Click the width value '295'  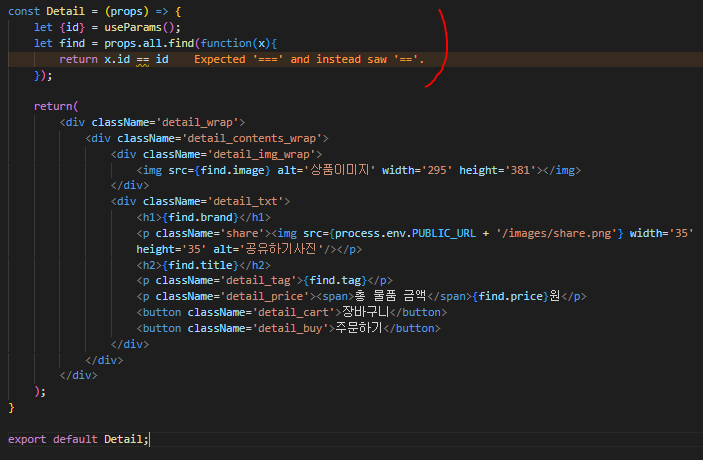click(437, 170)
